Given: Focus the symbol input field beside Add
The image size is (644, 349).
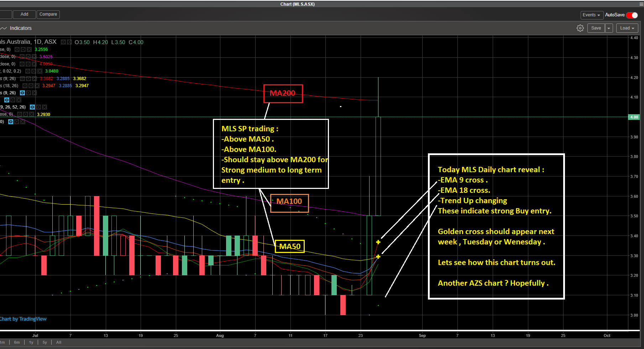Looking at the screenshot, I should point(6,14).
